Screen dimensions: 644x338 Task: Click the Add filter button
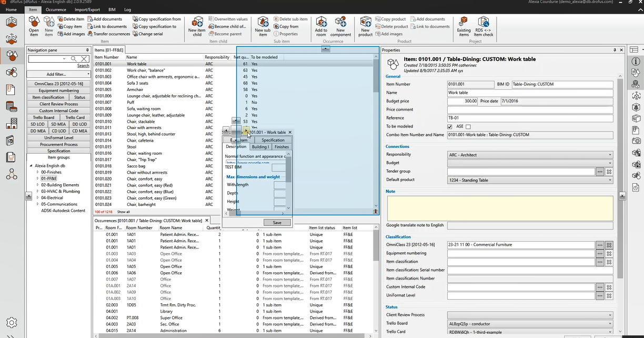point(59,74)
